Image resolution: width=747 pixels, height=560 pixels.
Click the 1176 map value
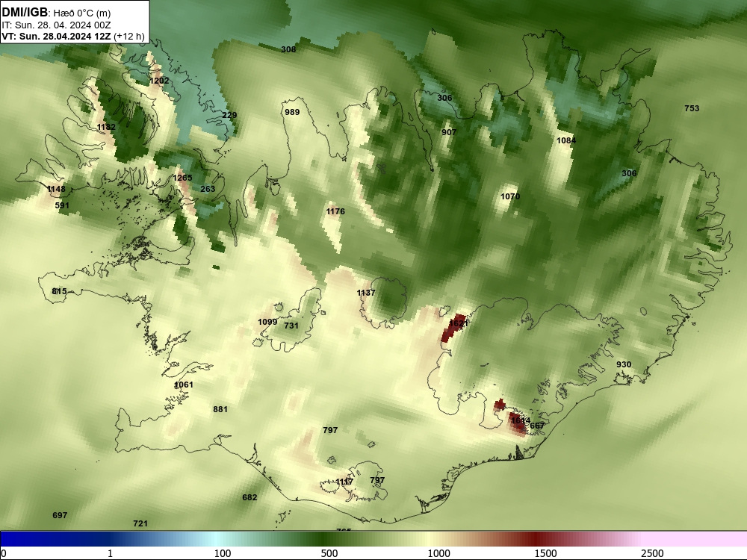pos(335,211)
